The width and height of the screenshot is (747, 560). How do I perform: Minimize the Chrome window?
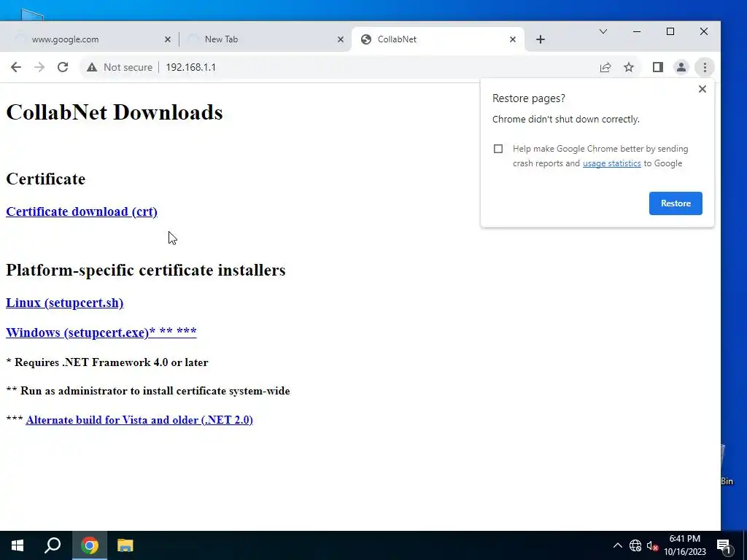(636, 31)
